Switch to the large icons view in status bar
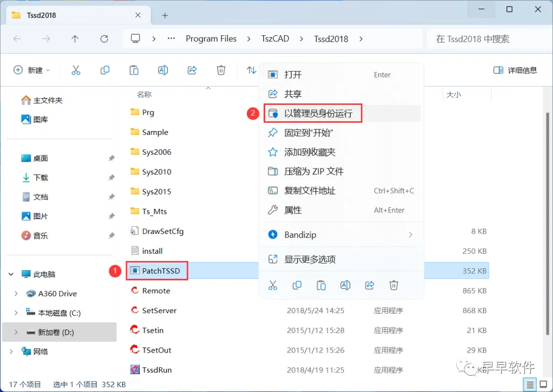This screenshot has height=392, width=553. pyautogui.click(x=543, y=384)
